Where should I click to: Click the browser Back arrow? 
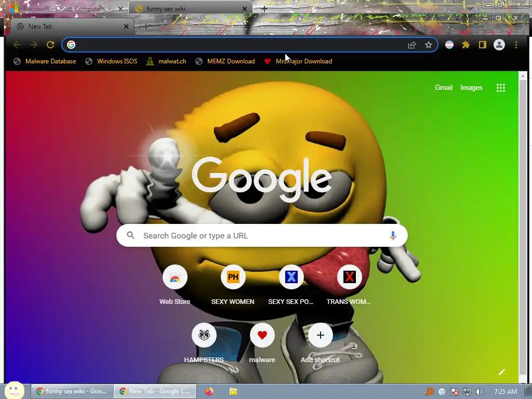[x=17, y=45]
